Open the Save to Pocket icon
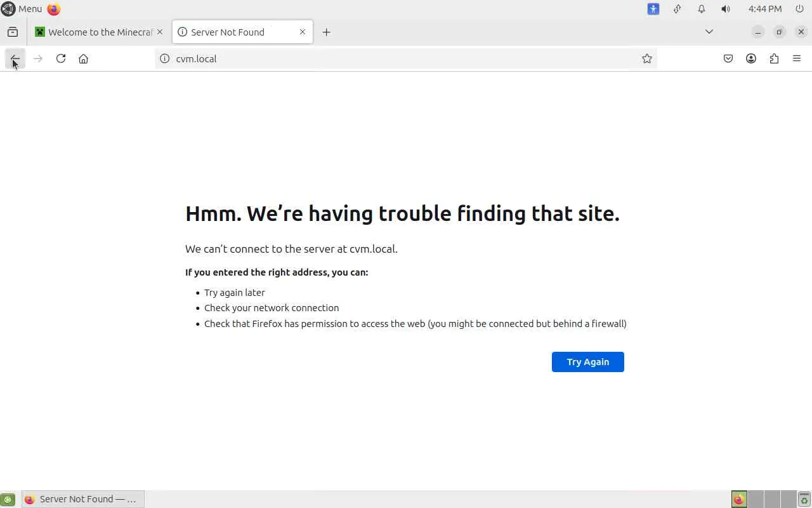Viewport: 812px width, 508px height. 728,58
